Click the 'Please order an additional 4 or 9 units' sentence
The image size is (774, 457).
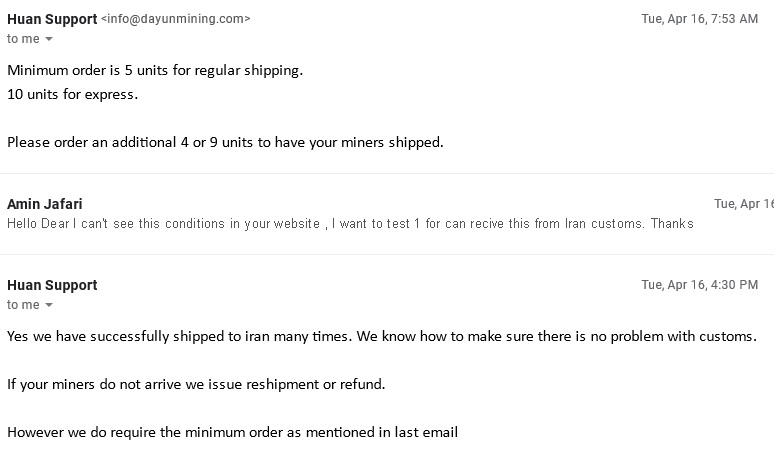coord(225,143)
